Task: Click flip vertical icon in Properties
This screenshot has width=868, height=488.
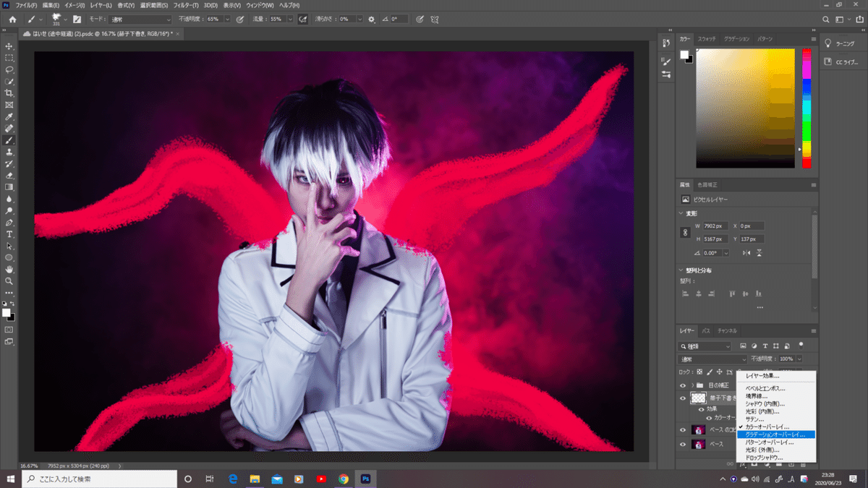Action: pos(759,253)
